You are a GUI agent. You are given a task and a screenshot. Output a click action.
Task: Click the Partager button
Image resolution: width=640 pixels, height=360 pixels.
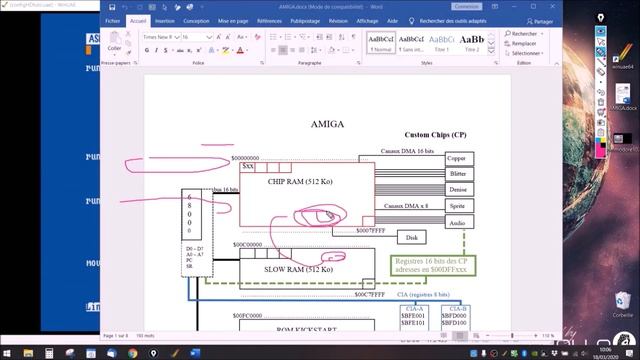pos(540,21)
